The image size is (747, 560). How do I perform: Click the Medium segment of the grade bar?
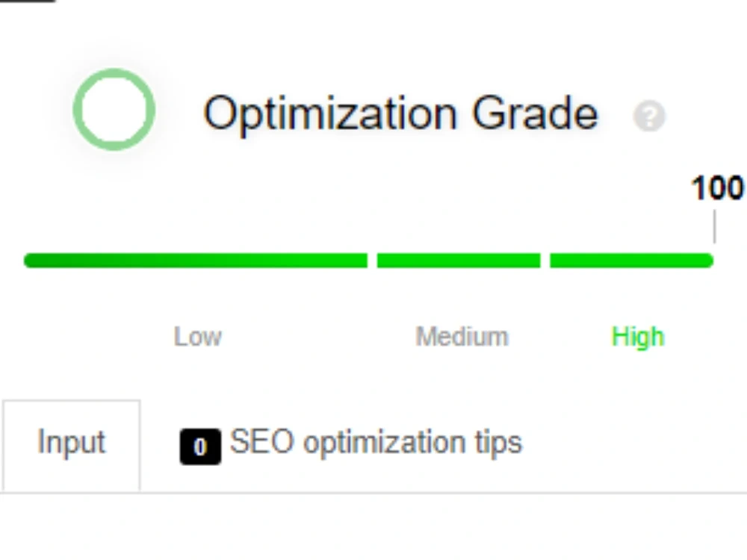(459, 261)
